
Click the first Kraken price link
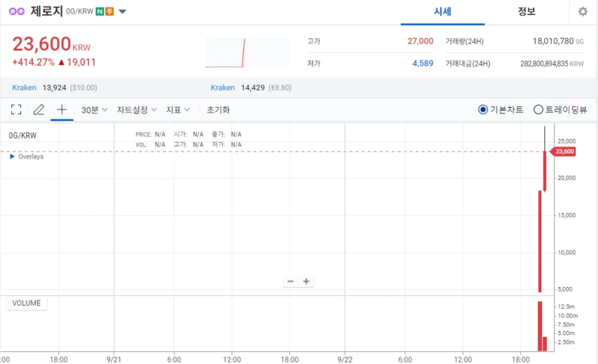24,87
